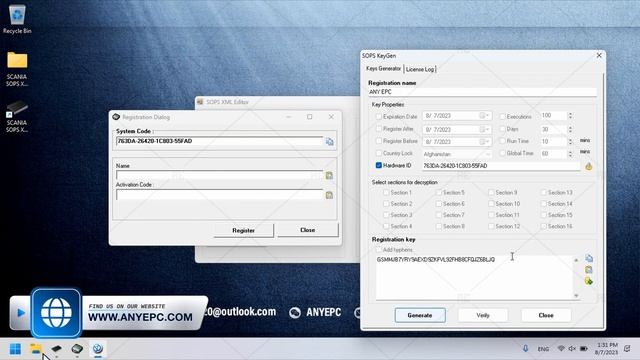Click the chip-shaped taskbar app icon
640x360 pixels.
[77, 349]
